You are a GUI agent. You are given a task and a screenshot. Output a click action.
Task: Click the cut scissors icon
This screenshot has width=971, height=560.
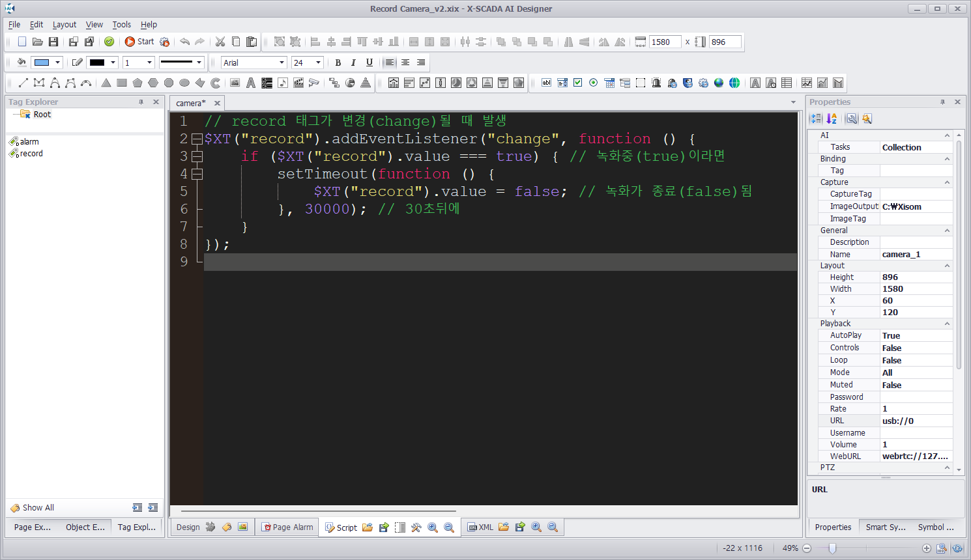(220, 42)
